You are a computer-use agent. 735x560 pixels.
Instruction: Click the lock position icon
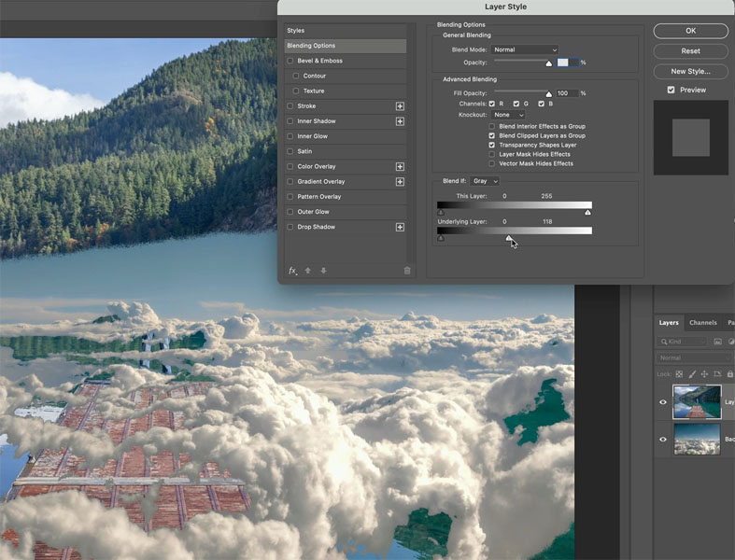704,374
